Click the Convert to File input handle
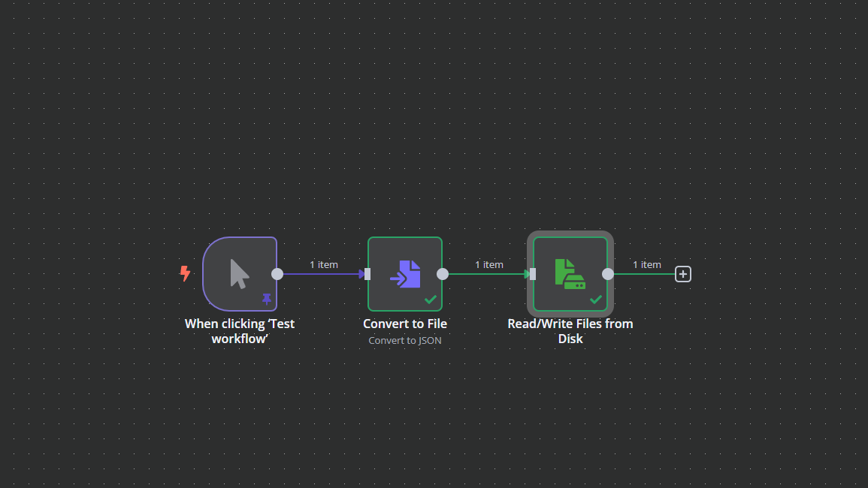The image size is (868, 488). (367, 274)
